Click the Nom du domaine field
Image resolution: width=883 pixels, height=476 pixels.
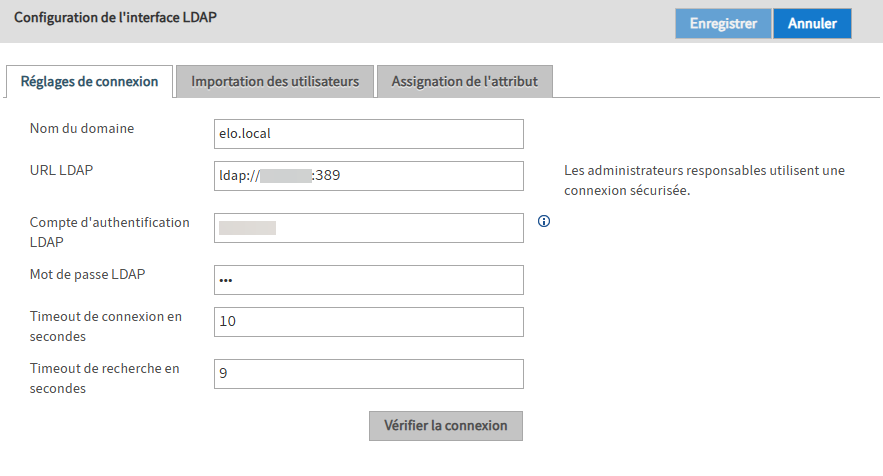point(369,134)
